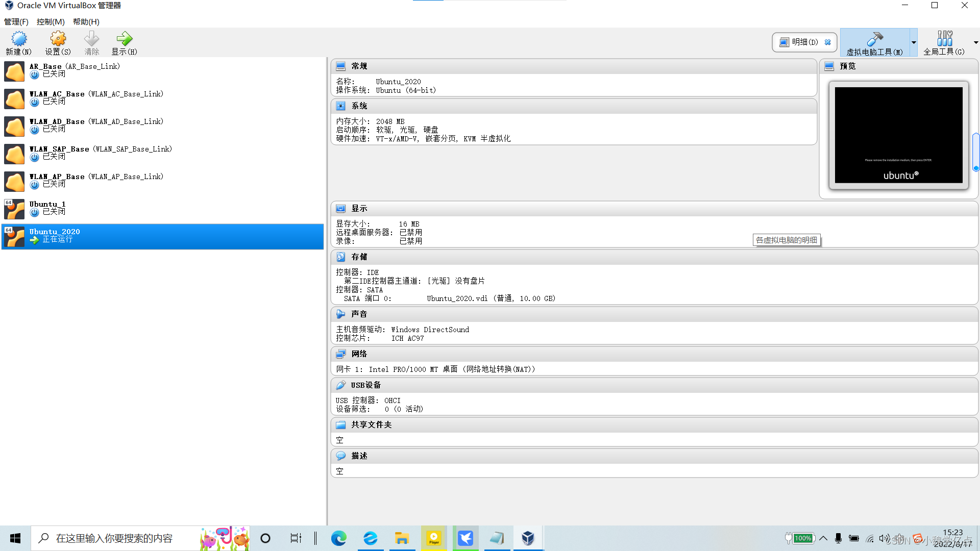
Task: Click the Display (显示) section icon
Action: tap(340, 209)
